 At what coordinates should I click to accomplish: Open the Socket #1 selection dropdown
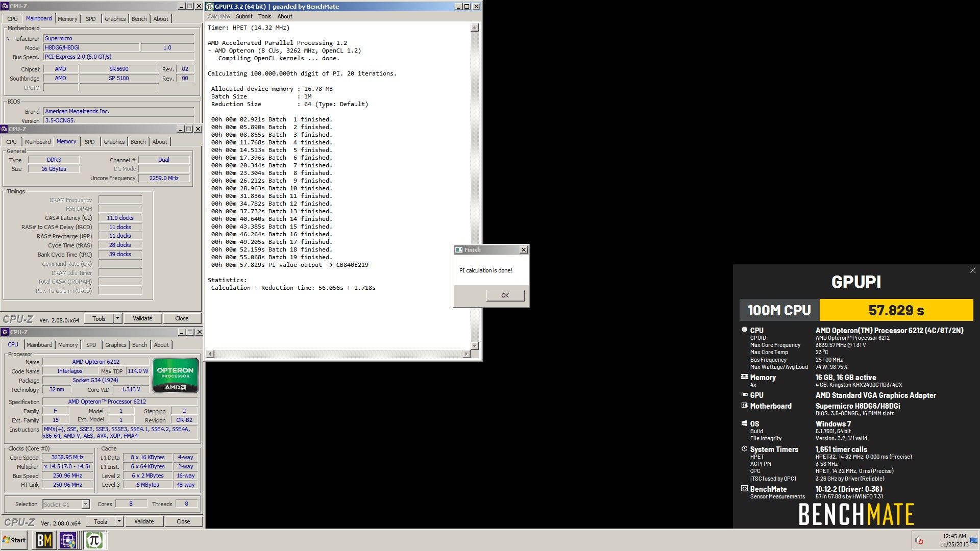click(85, 505)
